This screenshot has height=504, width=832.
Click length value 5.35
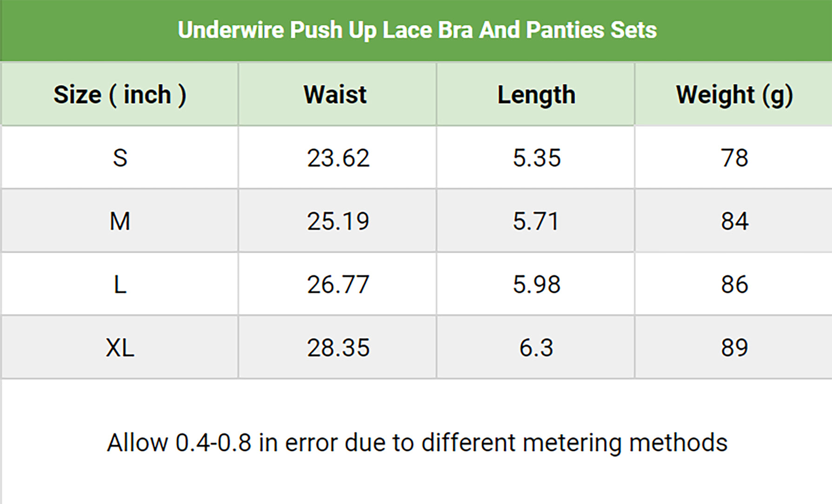537,158
